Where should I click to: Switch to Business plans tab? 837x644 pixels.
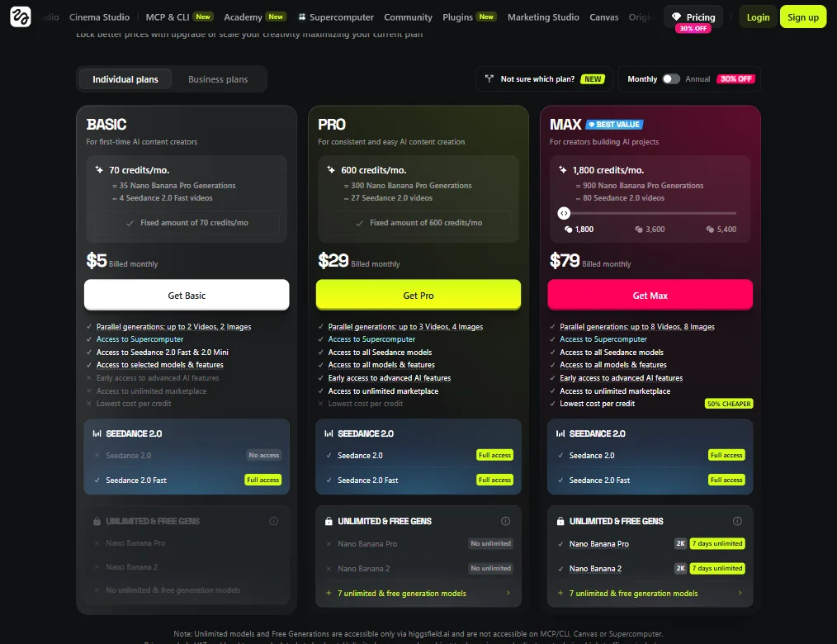pyautogui.click(x=218, y=79)
